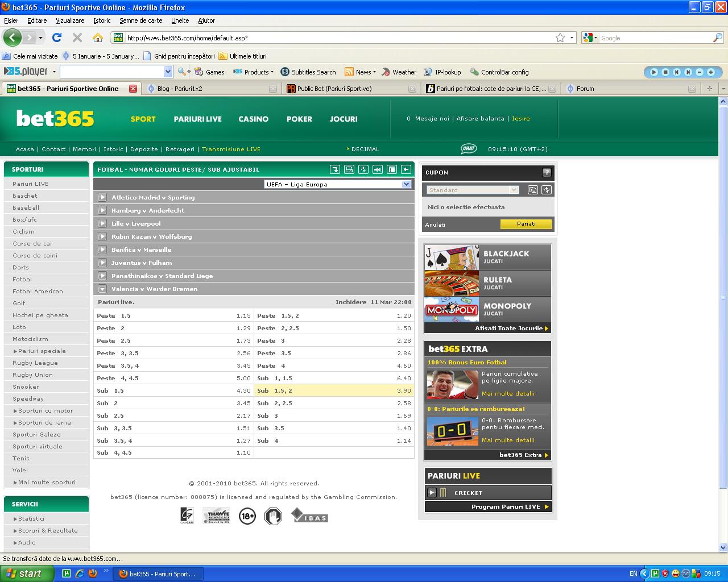Expand the Lille v Liverpool match
This screenshot has width=728, height=582.
[x=102, y=223]
